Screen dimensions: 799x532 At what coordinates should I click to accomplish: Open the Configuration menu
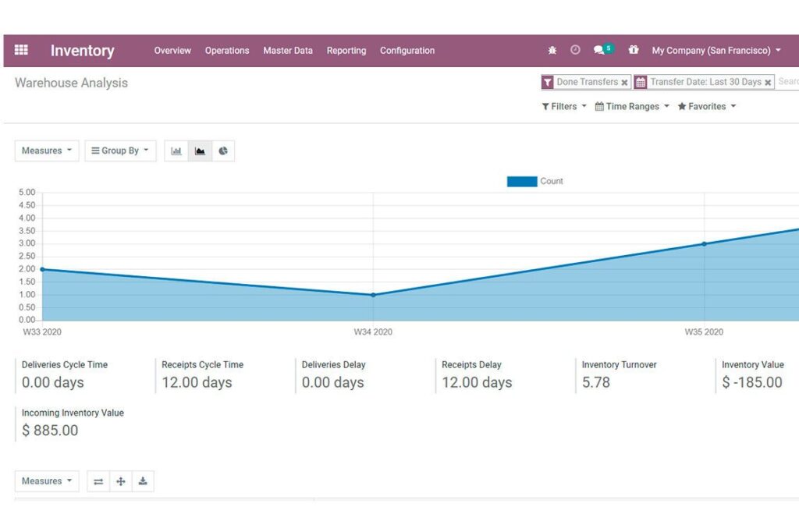(407, 51)
